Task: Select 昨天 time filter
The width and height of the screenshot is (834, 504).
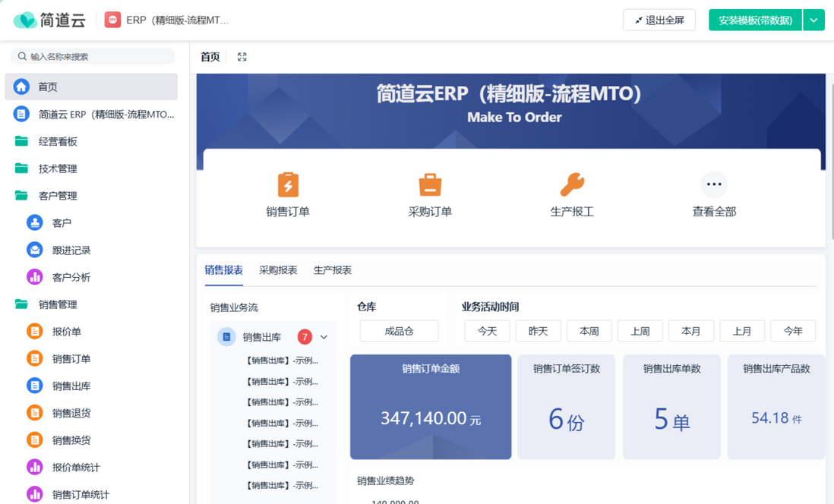Action: point(539,331)
